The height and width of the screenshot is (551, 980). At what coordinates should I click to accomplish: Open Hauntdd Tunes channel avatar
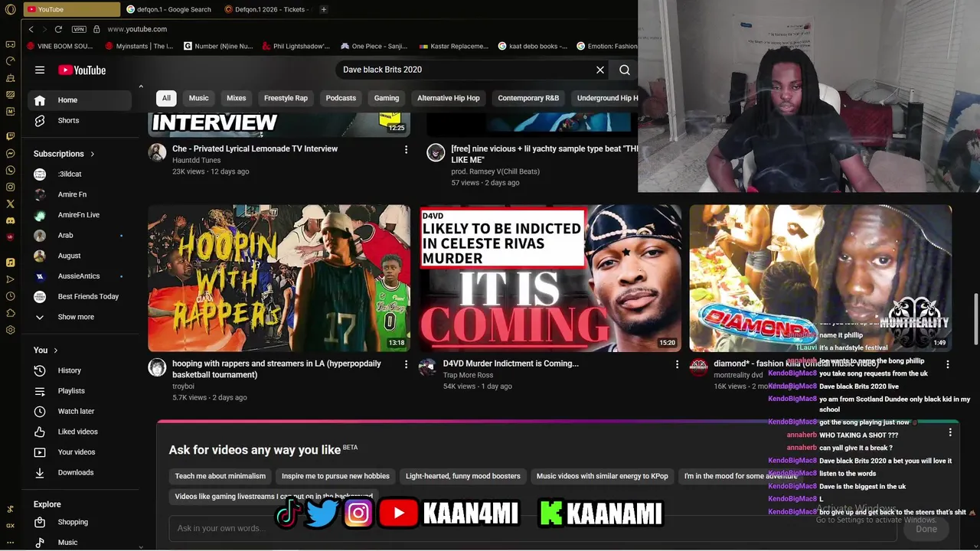(157, 152)
